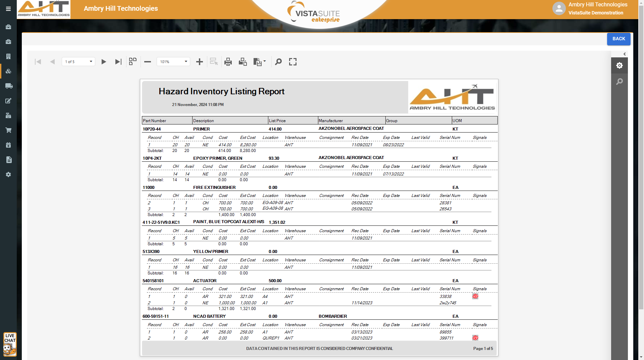Zoom out with the minus icon
The image size is (644, 360).
pyautogui.click(x=148, y=62)
